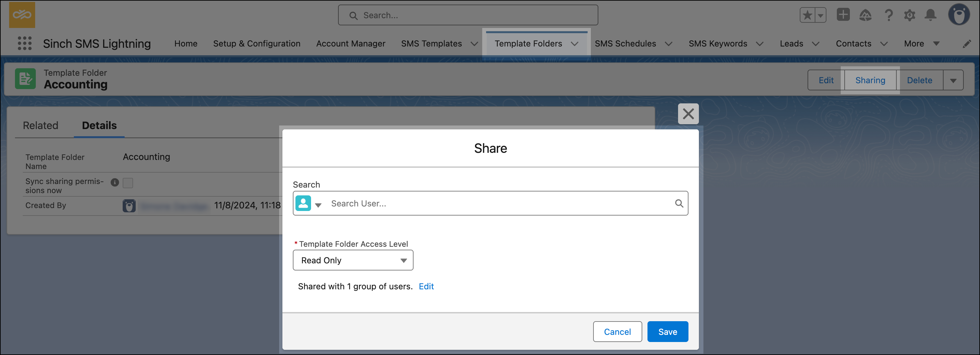Toggle the Sync sharing permissions now checkbox
This screenshot has width=980, height=355.
128,183
